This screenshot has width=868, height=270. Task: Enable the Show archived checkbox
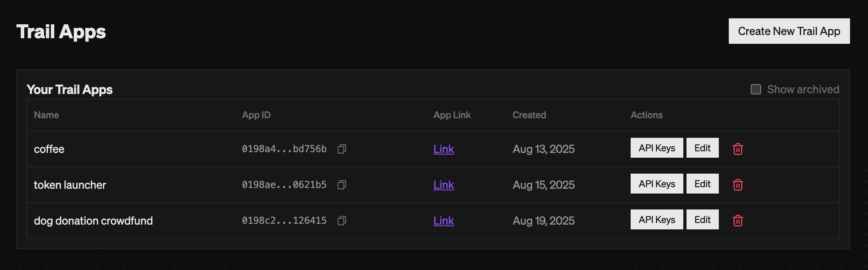pos(756,89)
